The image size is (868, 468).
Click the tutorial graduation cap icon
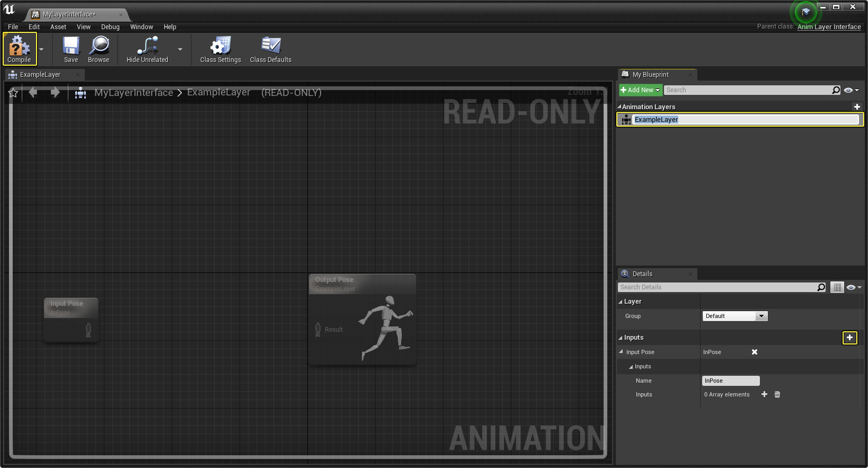point(805,12)
